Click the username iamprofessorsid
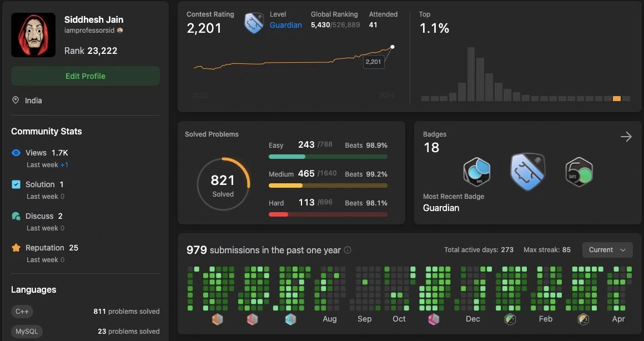 click(x=89, y=31)
